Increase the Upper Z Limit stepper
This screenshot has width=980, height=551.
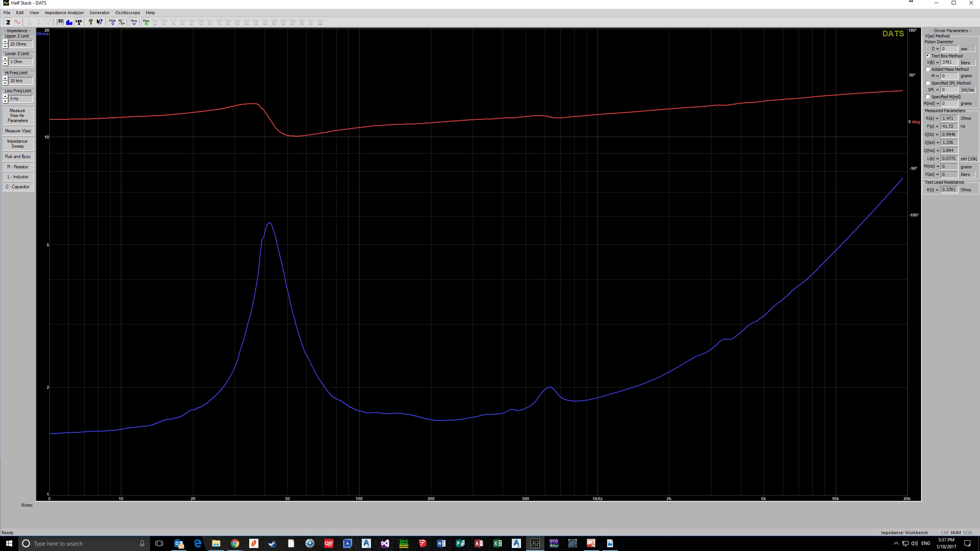click(5, 42)
